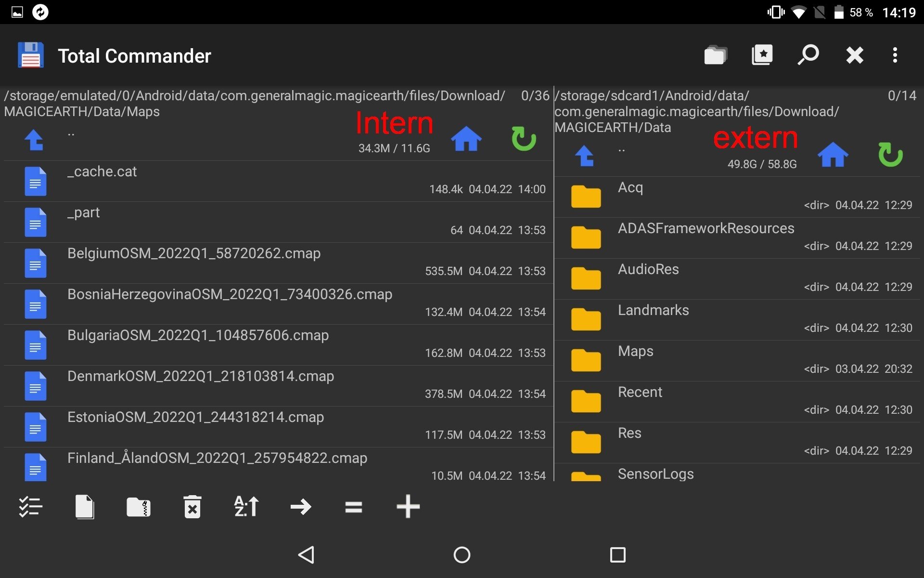Open the bookmarks star icon
This screenshot has height=578, width=924.
pos(762,55)
